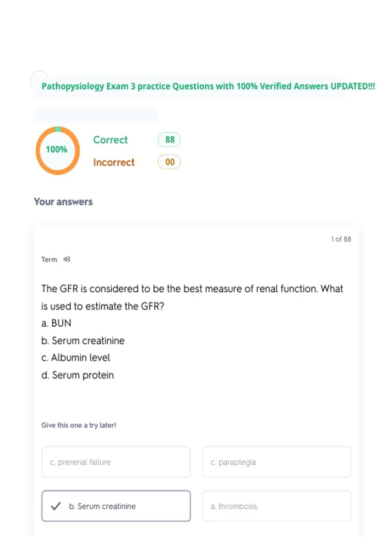392x556 pixels.
Task: Select the 'c. prerenal failure' answer option
Action: click(116, 462)
